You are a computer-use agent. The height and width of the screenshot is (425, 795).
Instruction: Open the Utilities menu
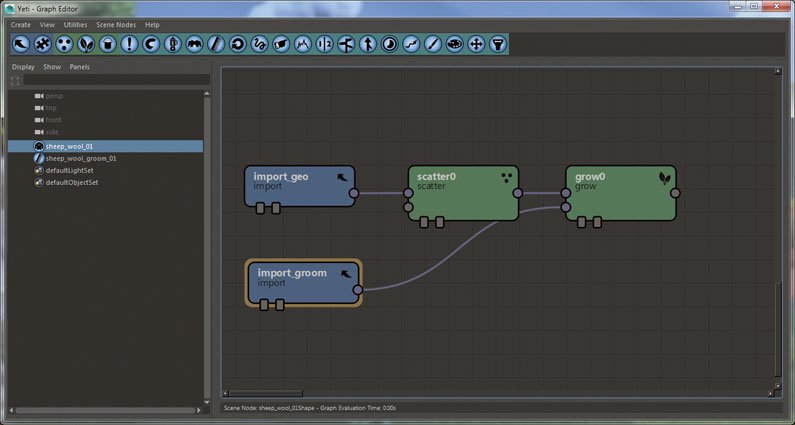click(75, 24)
